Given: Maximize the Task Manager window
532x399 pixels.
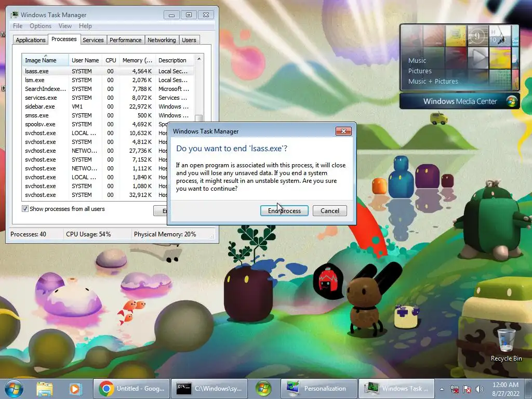Looking at the screenshot, I should 189,15.
